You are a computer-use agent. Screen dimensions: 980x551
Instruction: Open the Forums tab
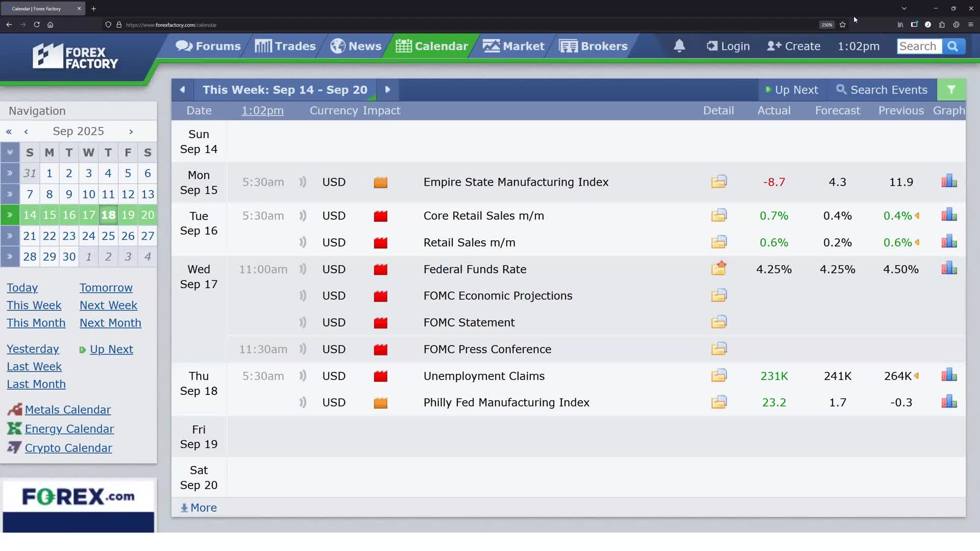coord(208,46)
